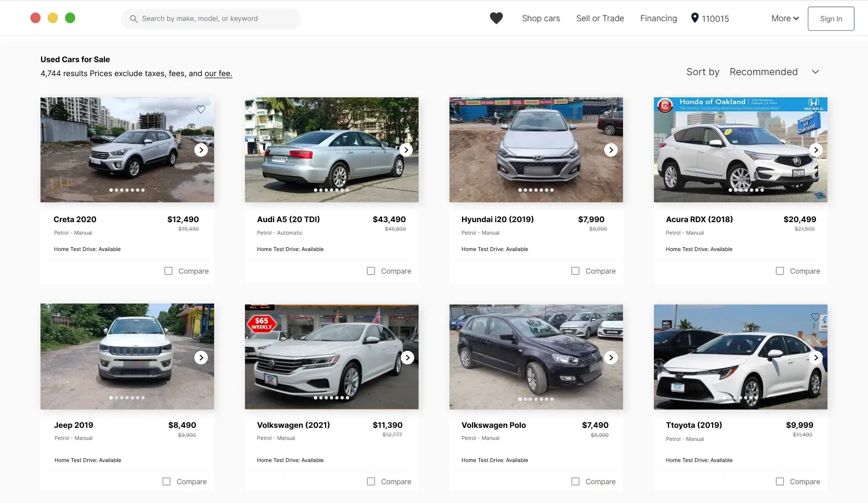This screenshot has width=868, height=503.
Task: Click the Audi A5 car photo
Action: coord(332,150)
